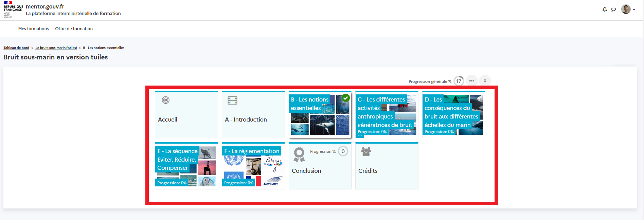Click the award ribbon icon on Conclusion tile
This screenshot has width=644, height=220.
(299, 154)
